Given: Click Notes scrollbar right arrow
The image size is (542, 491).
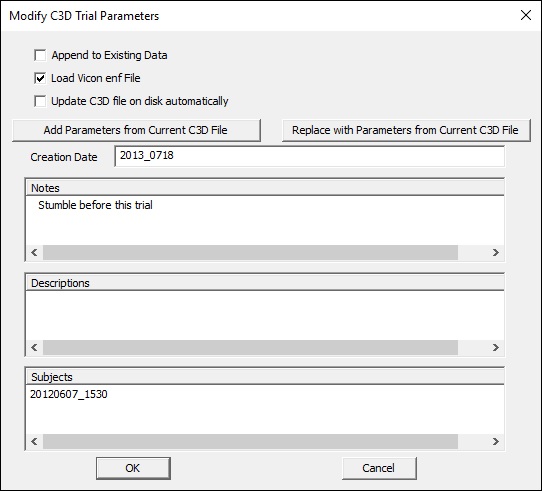Looking at the screenshot, I should tap(496, 252).
